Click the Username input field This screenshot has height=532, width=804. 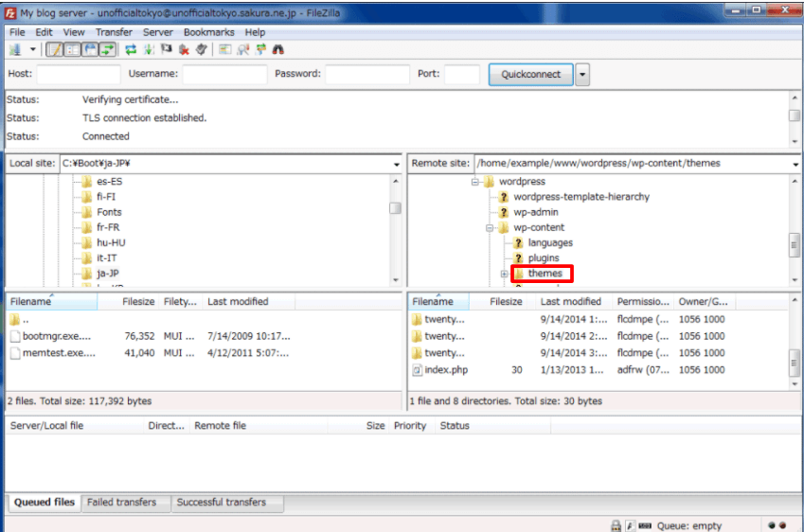click(224, 75)
